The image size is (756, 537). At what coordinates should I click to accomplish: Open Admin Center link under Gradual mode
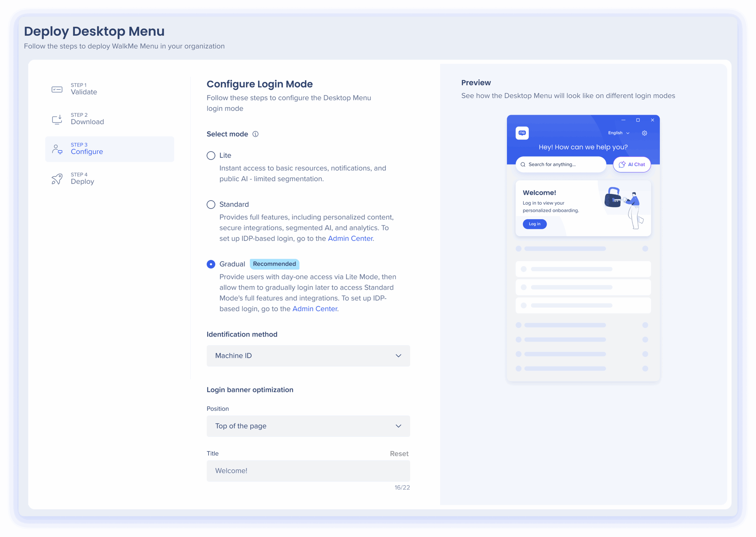coord(315,309)
